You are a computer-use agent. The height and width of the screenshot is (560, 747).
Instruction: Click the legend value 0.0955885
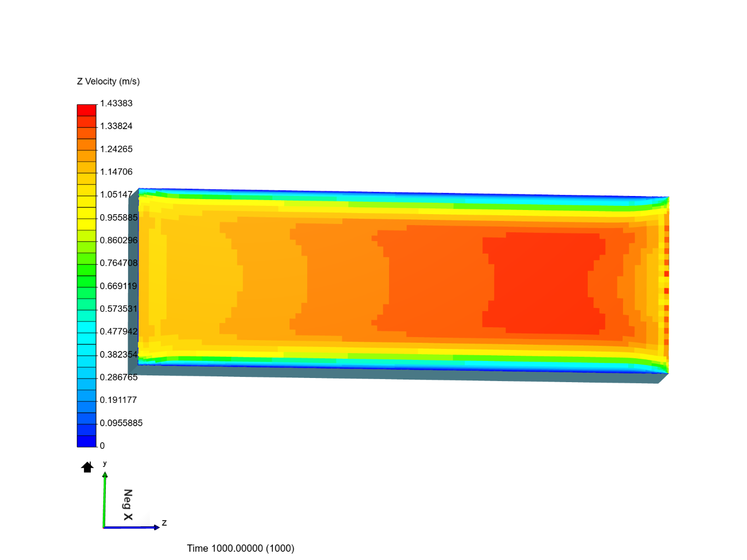[121, 423]
